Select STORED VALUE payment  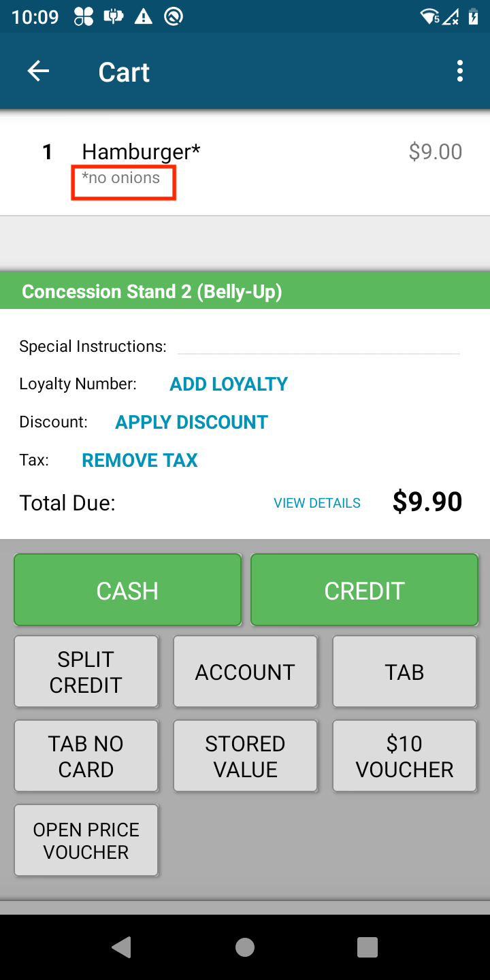[245, 756]
